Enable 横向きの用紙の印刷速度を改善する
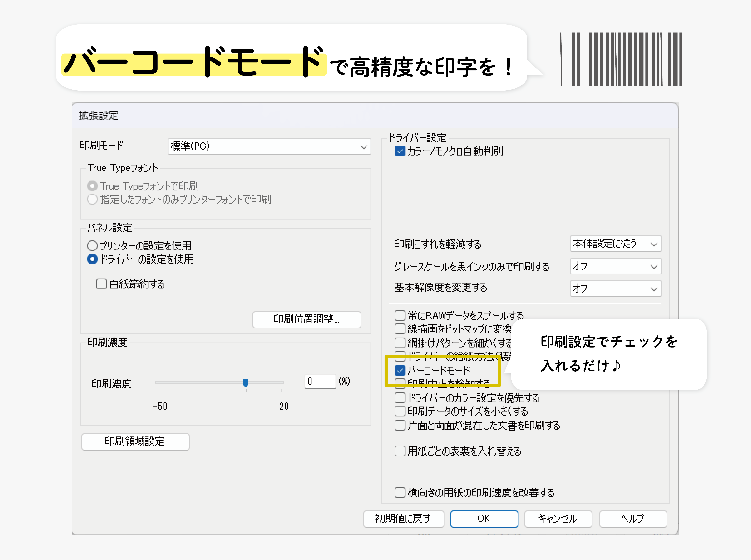 click(400, 493)
